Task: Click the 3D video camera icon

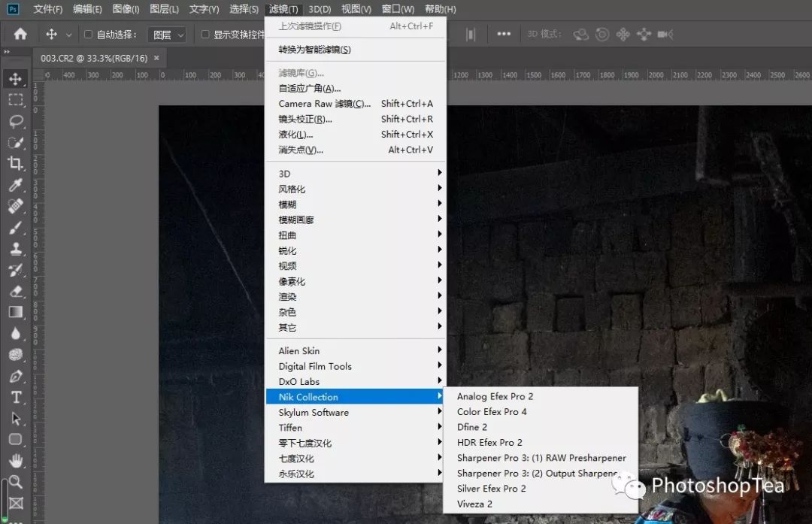Action: [x=665, y=35]
